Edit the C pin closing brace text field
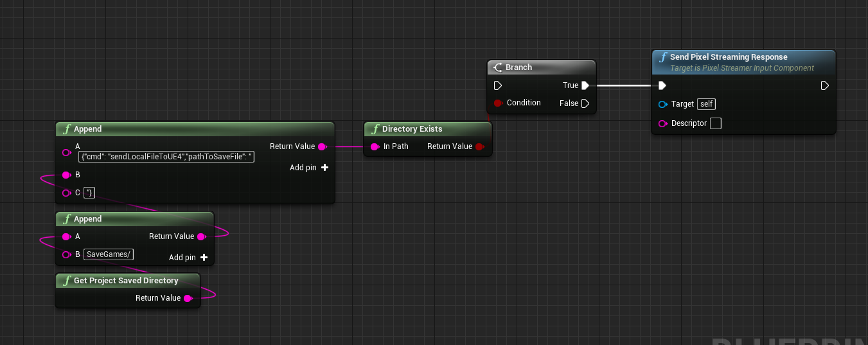 tap(89, 193)
